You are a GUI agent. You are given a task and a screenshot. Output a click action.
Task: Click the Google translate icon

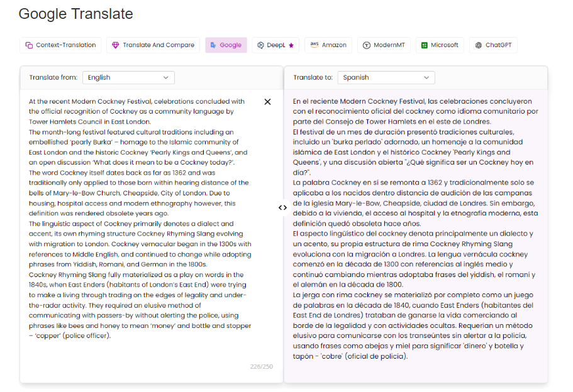213,45
